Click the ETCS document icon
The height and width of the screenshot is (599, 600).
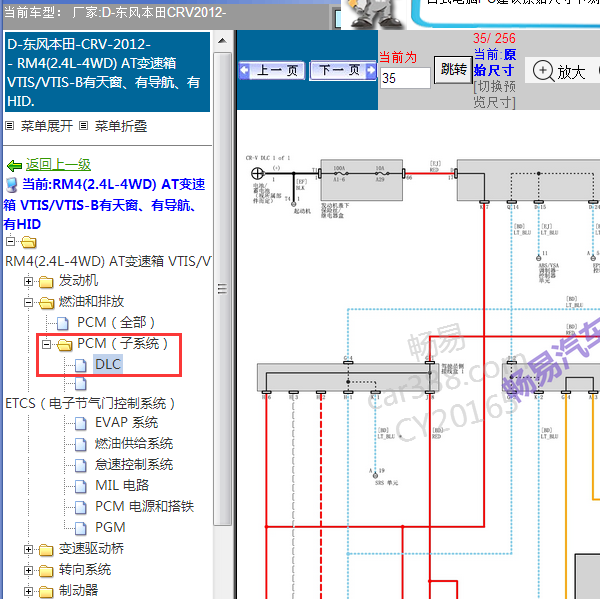(81, 384)
